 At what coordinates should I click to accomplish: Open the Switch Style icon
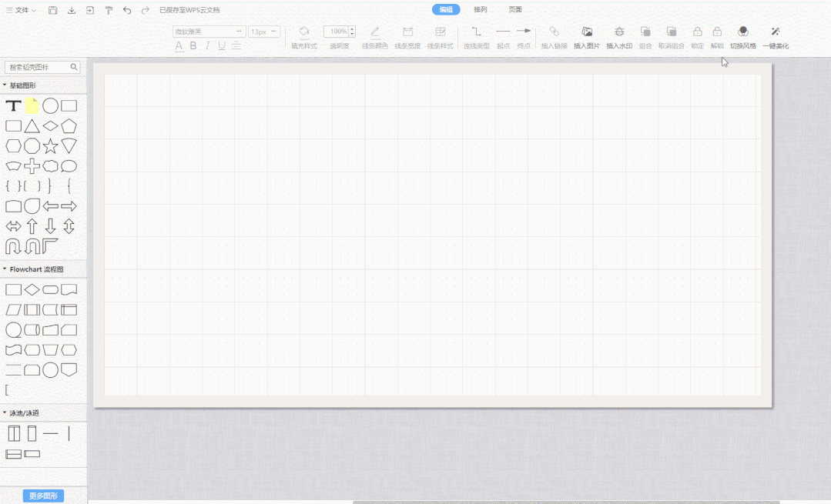(743, 32)
